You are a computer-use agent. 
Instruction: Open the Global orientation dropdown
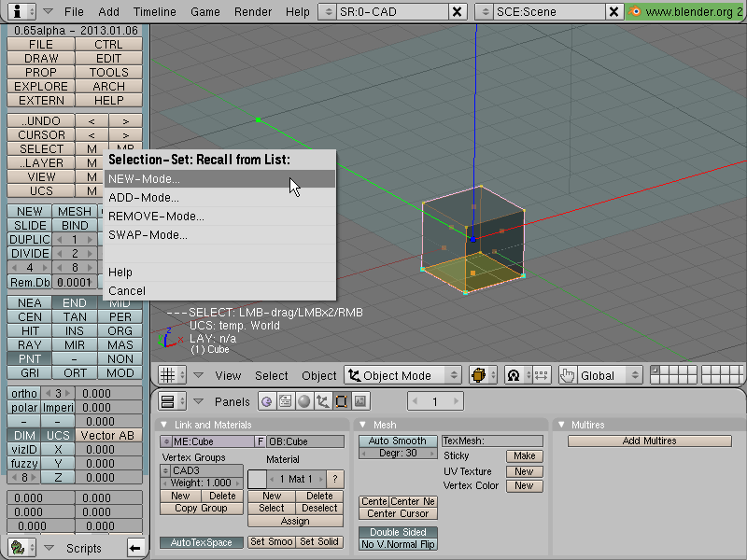pyautogui.click(x=610, y=375)
